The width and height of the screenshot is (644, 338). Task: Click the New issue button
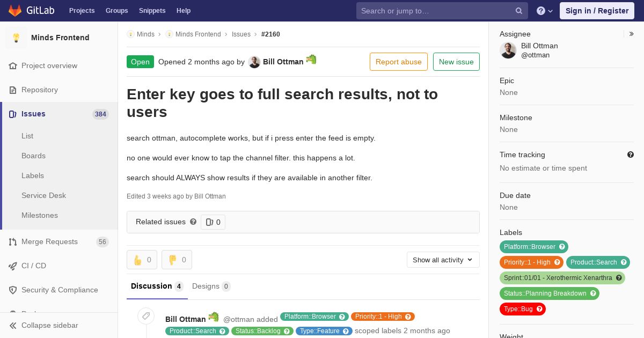456,62
